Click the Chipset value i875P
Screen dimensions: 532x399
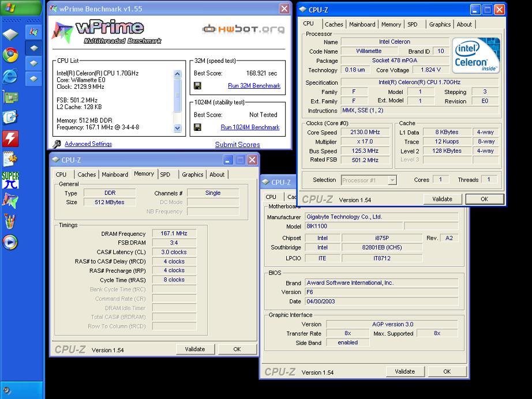point(382,238)
